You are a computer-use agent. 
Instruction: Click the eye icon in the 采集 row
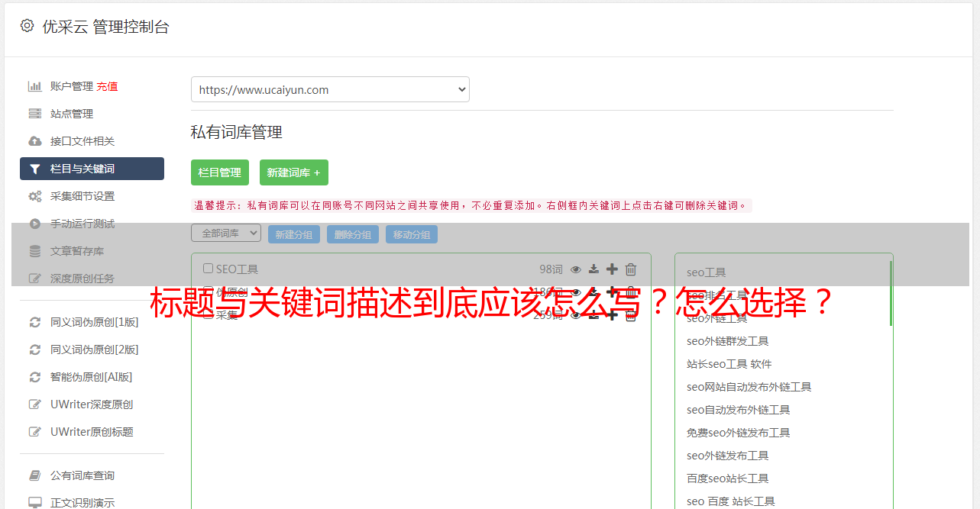(576, 314)
